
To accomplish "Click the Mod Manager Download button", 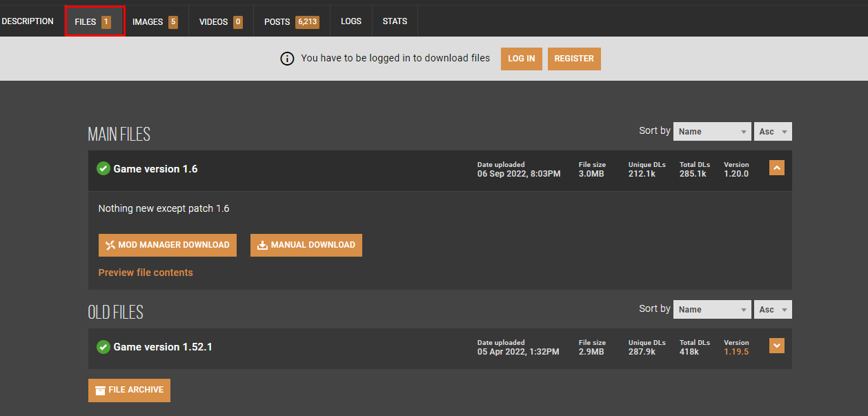I will [x=168, y=245].
